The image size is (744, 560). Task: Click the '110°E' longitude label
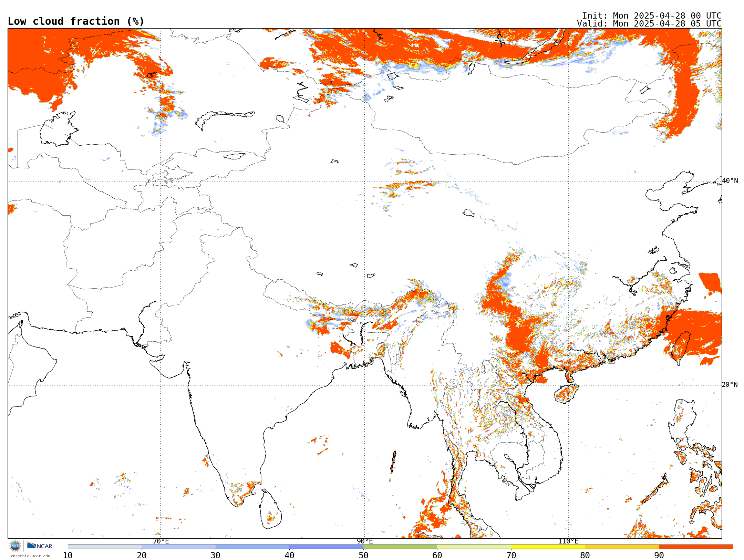click(x=569, y=541)
